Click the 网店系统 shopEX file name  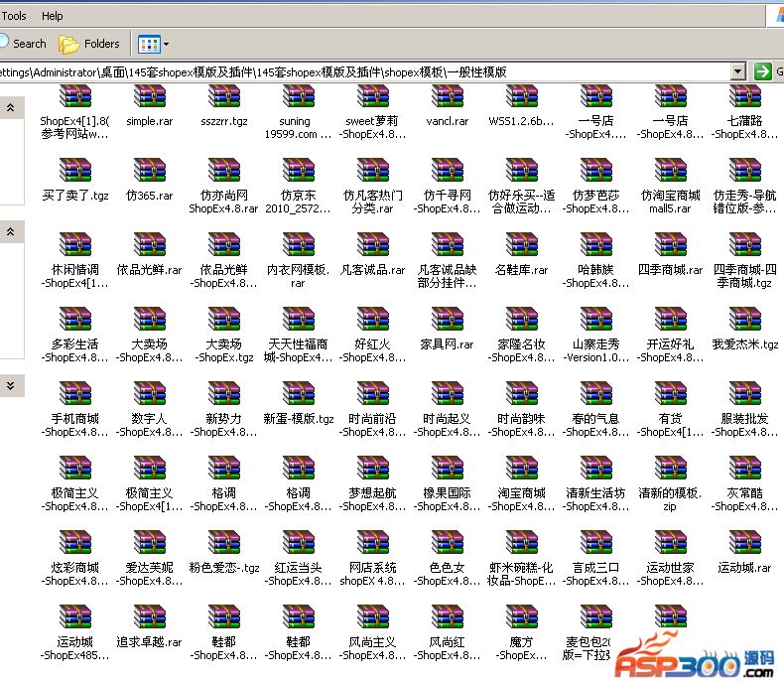pos(372,574)
